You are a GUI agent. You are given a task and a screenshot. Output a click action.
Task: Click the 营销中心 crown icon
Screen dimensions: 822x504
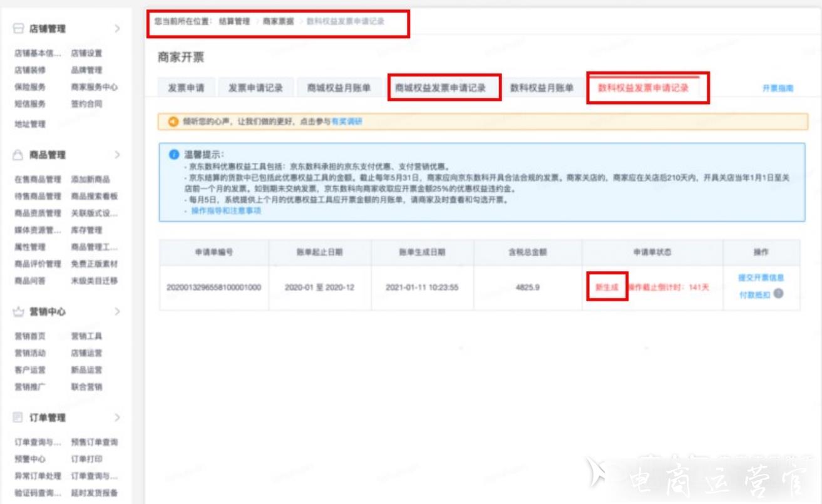pos(18,312)
